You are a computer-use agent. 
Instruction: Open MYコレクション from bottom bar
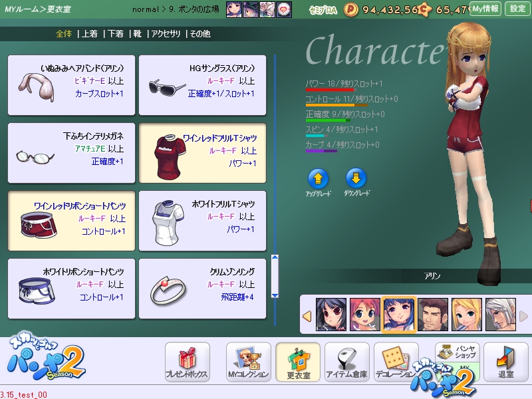pos(248,362)
